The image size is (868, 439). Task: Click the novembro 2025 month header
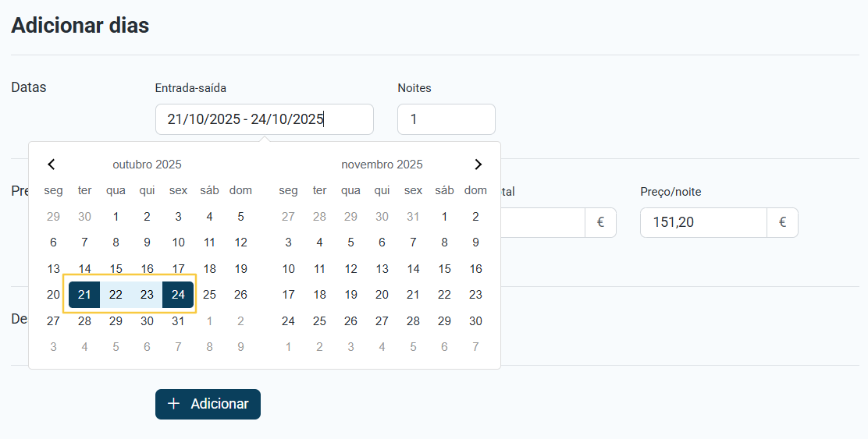click(382, 165)
